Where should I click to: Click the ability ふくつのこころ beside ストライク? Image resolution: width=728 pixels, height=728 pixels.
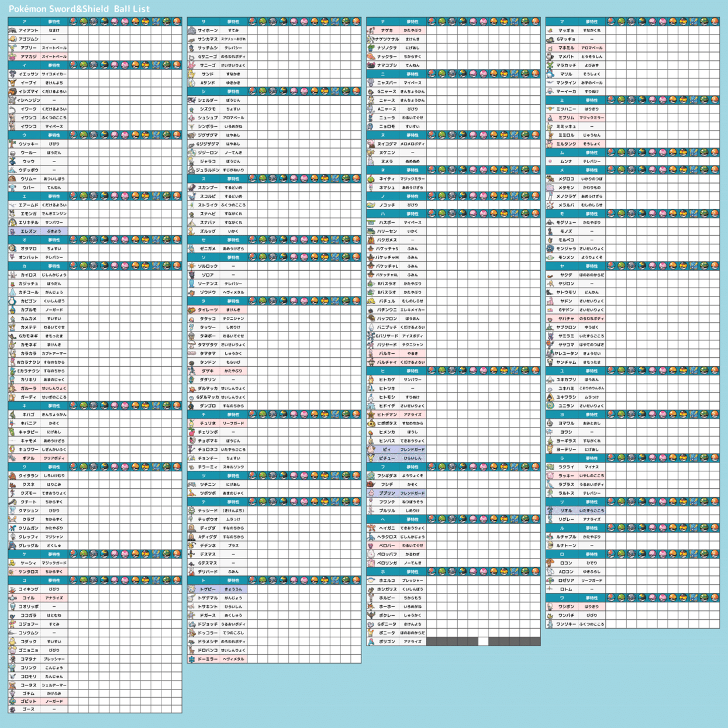click(233, 205)
